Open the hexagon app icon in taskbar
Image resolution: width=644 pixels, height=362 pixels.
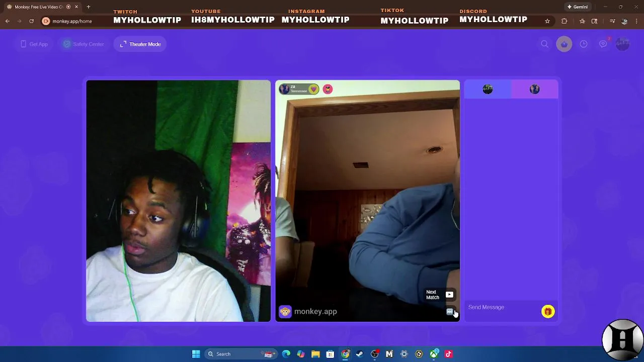click(x=419, y=354)
